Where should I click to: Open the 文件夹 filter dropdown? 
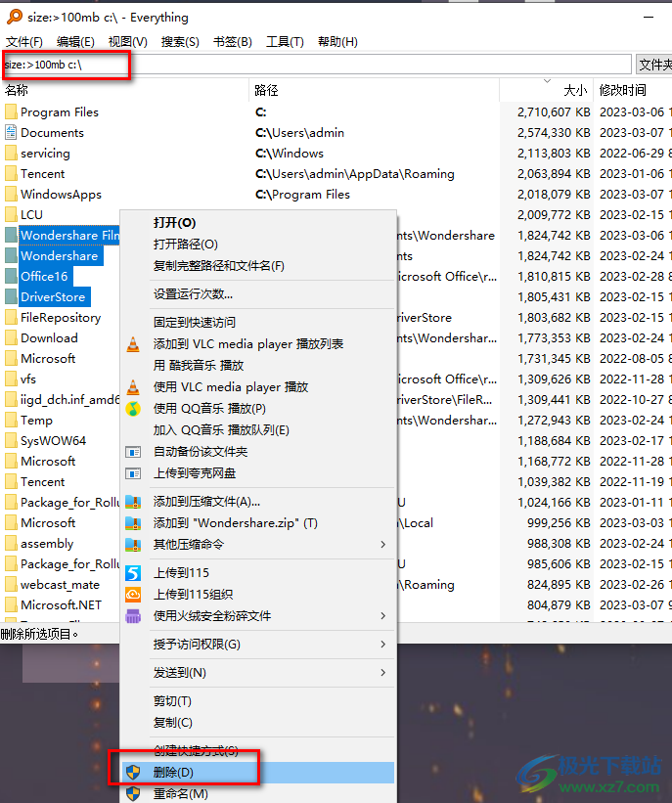click(654, 65)
